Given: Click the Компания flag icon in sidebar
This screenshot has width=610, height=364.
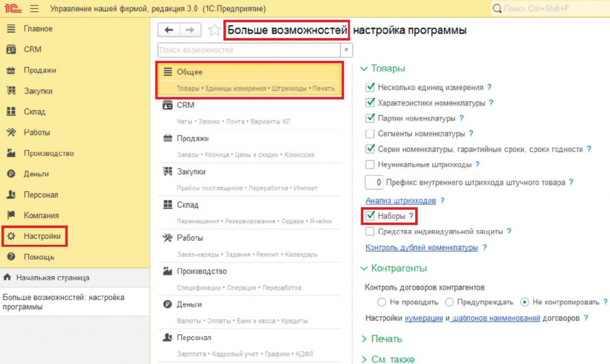Looking at the screenshot, I should click(x=11, y=215).
